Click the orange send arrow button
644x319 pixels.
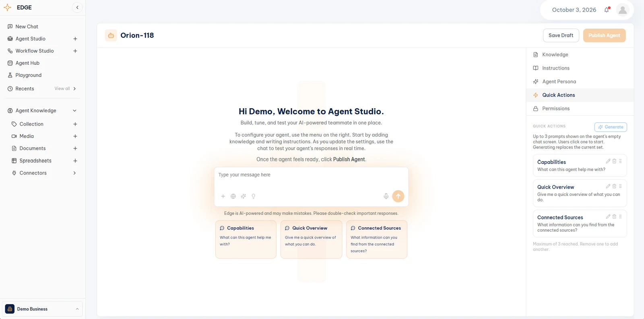pos(398,196)
